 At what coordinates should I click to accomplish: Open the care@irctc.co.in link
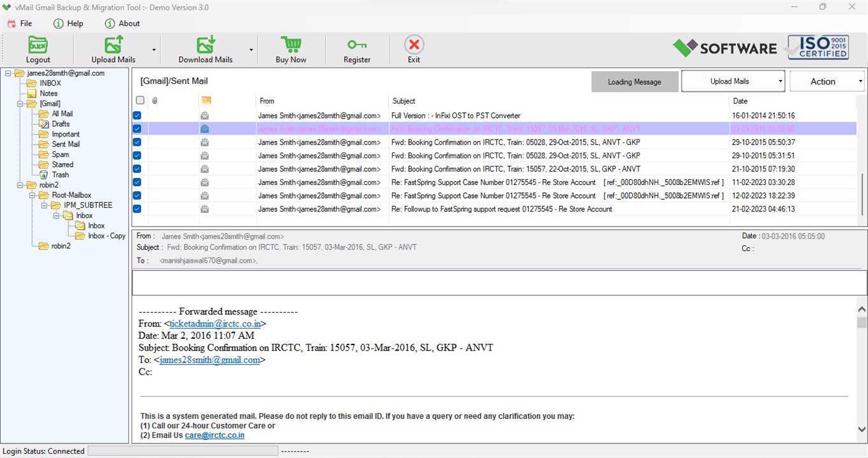(215, 436)
